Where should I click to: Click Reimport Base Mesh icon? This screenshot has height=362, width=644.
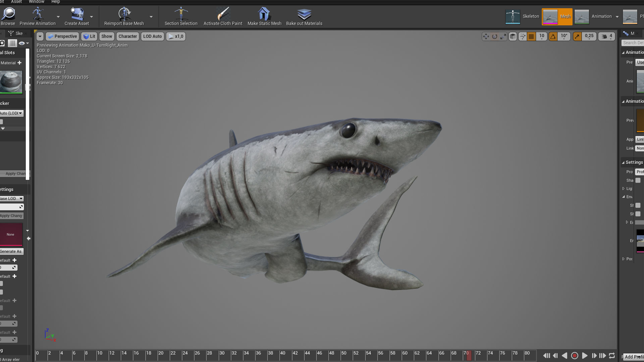pyautogui.click(x=124, y=14)
